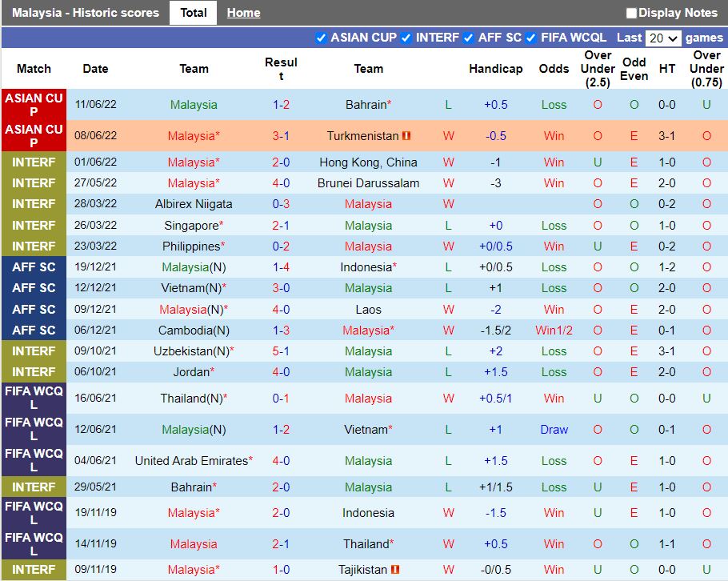Open the Last 20 games dropdown
Screen dimensions: 728x581
(663, 38)
